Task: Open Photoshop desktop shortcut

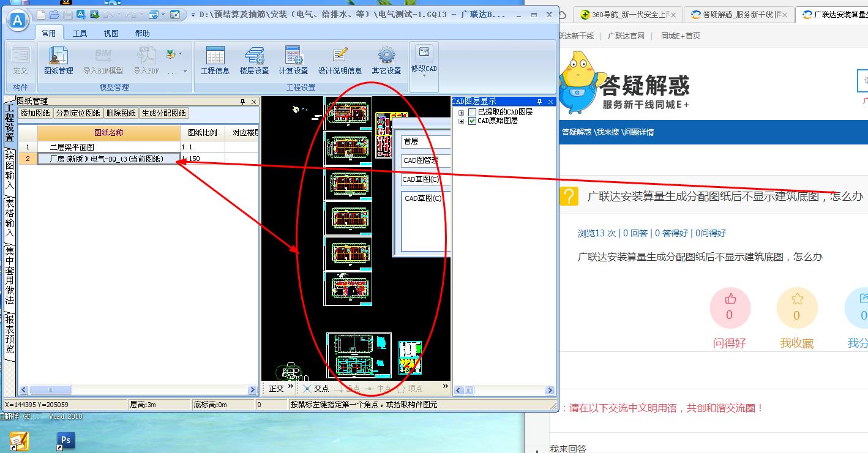Action: click(x=65, y=441)
